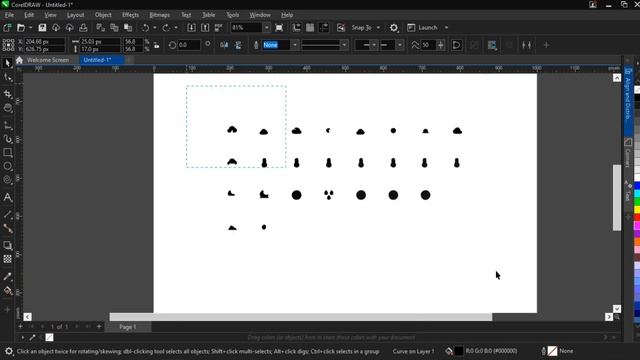The image size is (640, 360).
Task: Click the Mirror horizontally icon
Action: pyautogui.click(x=224, y=45)
